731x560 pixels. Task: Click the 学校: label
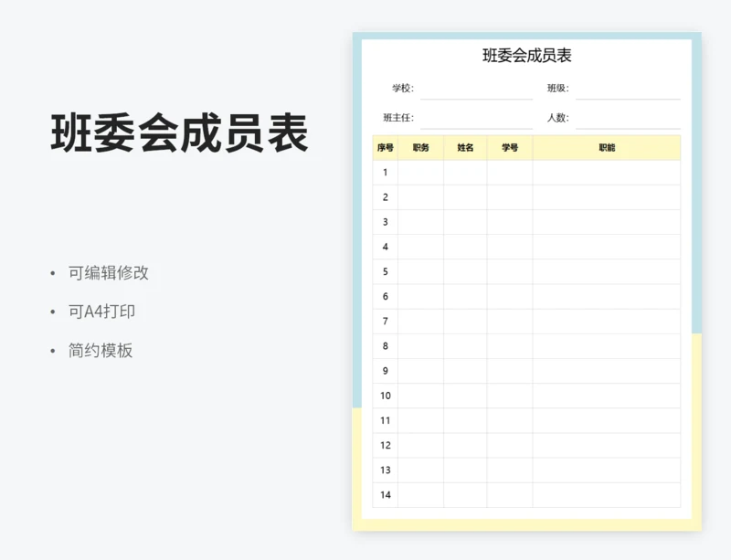coord(403,88)
